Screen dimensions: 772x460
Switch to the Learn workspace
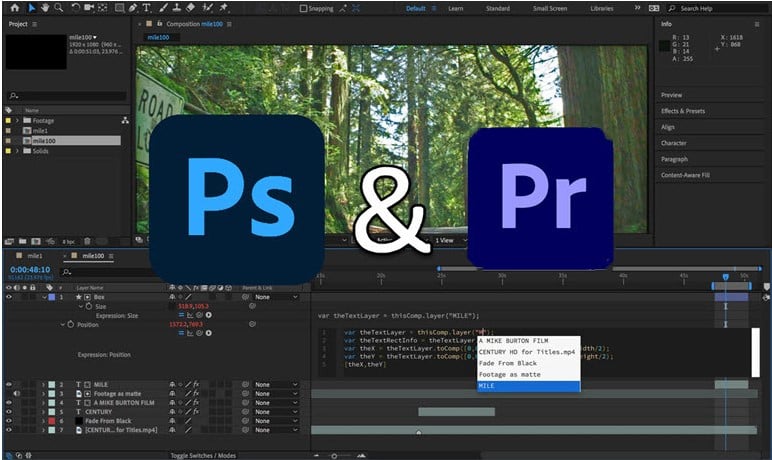click(455, 8)
